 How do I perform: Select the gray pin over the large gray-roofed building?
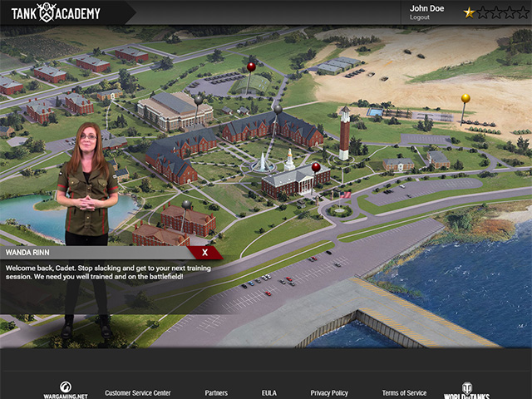tap(199, 99)
